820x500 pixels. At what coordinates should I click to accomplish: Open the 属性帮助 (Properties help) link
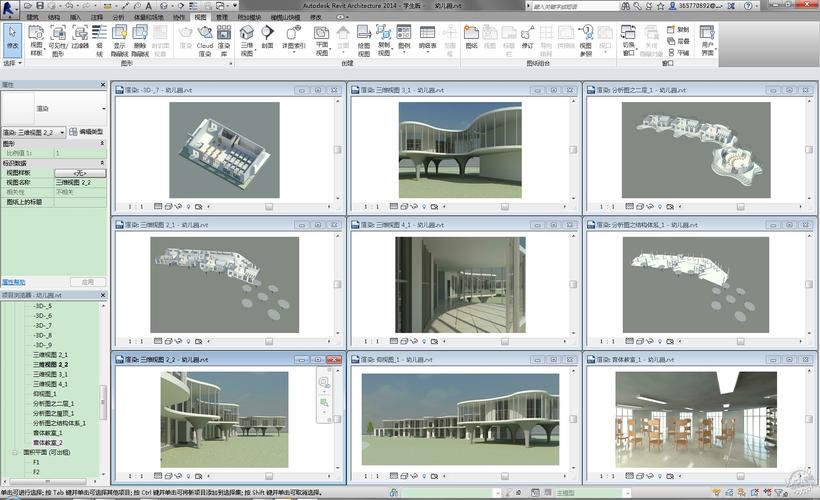pyautogui.click(x=13, y=282)
